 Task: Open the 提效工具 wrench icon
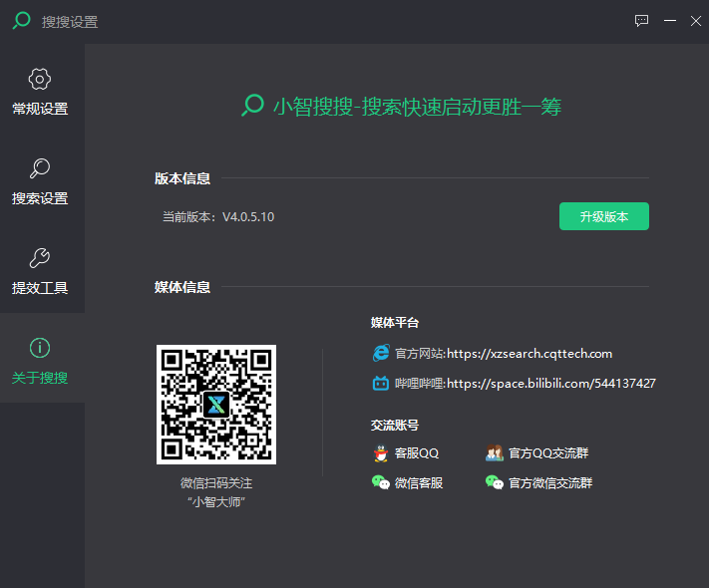pos(40,258)
